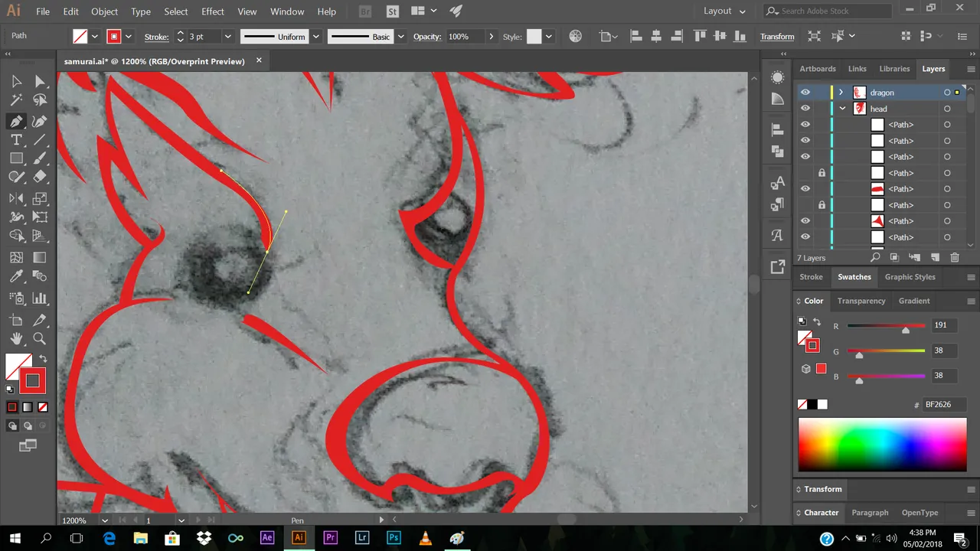The height and width of the screenshot is (551, 980).
Task: Hide the first Path under head
Action: click(x=805, y=125)
